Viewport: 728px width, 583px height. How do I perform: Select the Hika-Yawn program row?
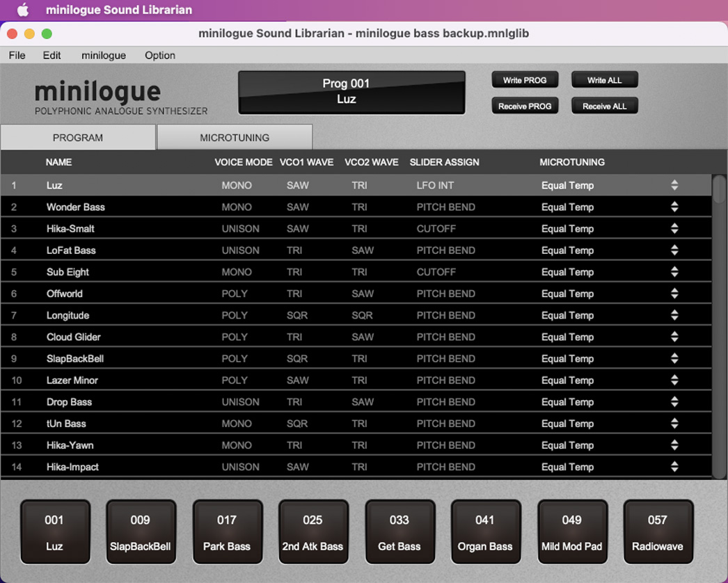pos(356,445)
